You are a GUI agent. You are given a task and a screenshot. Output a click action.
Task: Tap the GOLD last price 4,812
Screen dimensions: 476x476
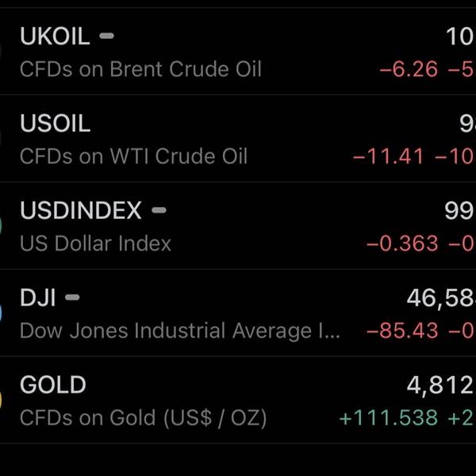point(440,386)
